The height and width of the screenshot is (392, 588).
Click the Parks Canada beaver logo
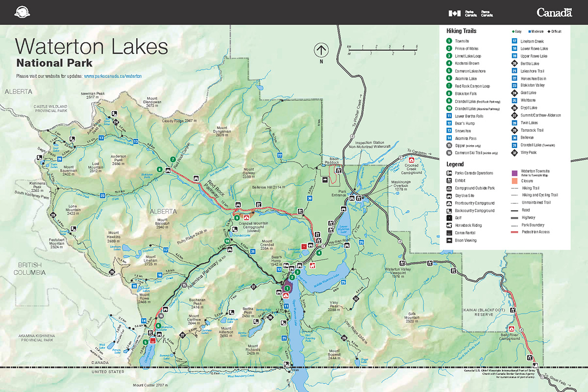[x=22, y=12]
